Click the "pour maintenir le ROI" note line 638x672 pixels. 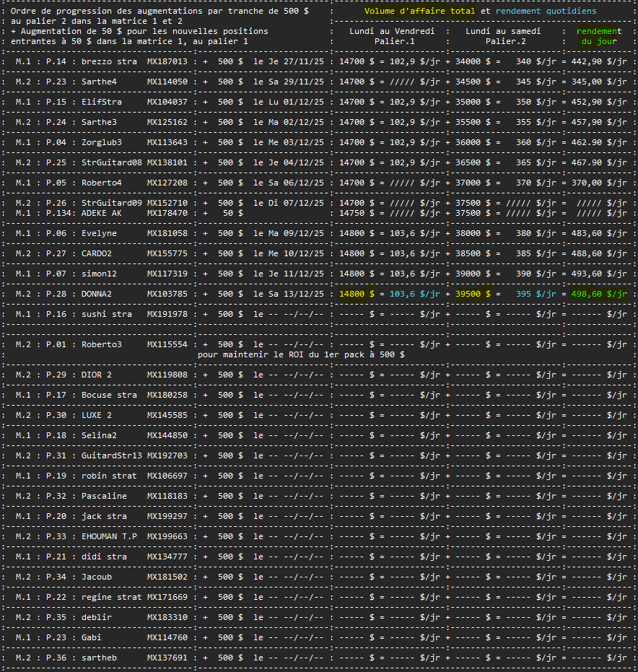300,354
